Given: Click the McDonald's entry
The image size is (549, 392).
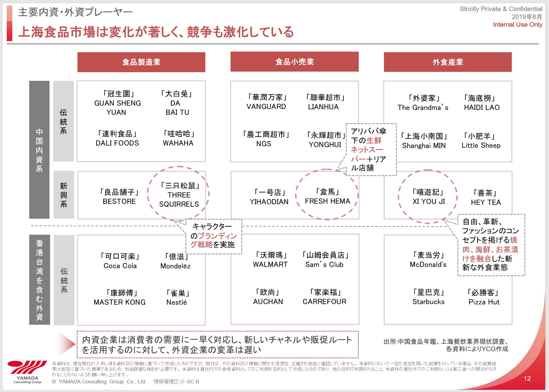Looking at the screenshot, I should [x=428, y=260].
